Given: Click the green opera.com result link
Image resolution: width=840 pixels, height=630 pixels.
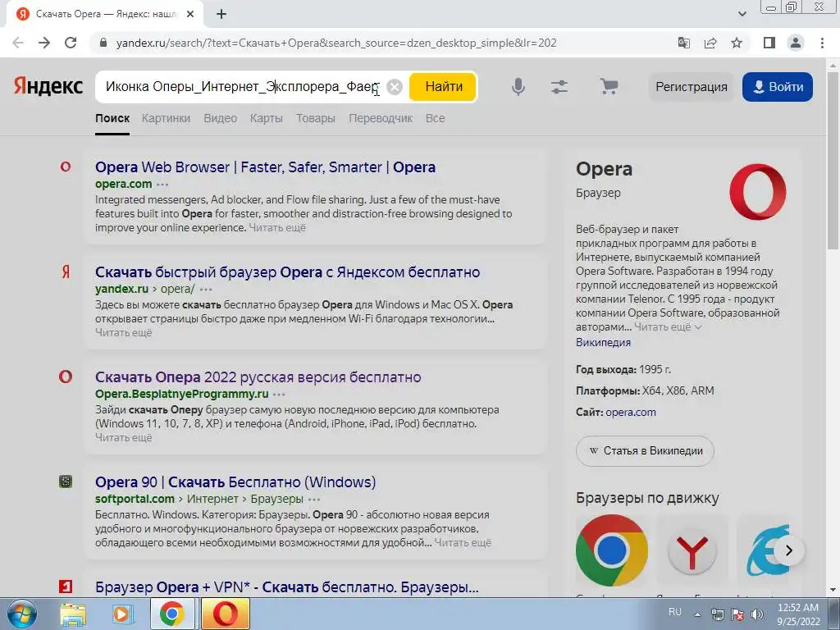Looking at the screenshot, I should [x=124, y=184].
